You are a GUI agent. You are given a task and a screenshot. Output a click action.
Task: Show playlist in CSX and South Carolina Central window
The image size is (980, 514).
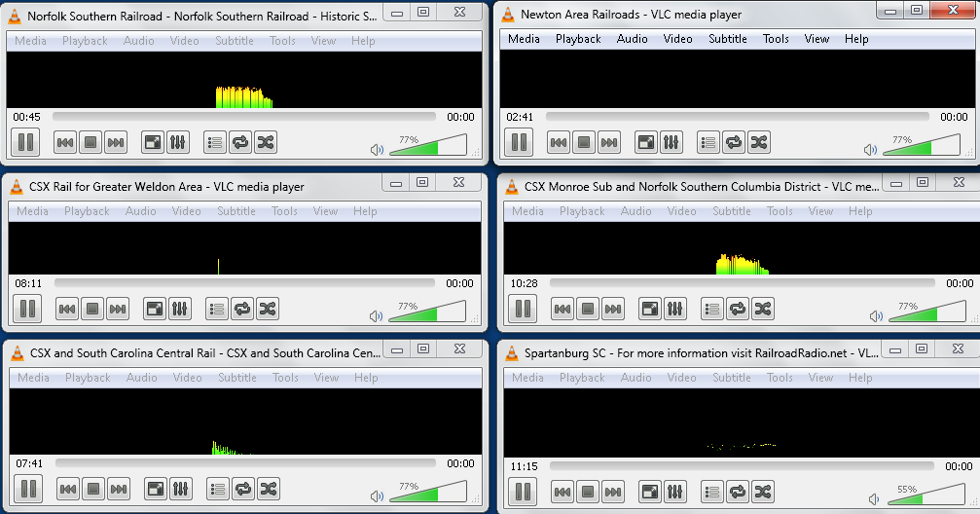[x=217, y=489]
